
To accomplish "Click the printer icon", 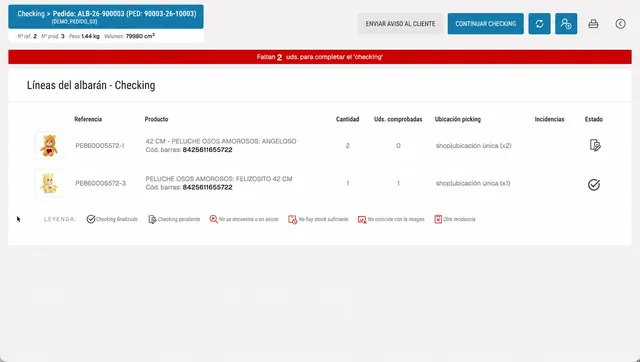I will tap(593, 24).
